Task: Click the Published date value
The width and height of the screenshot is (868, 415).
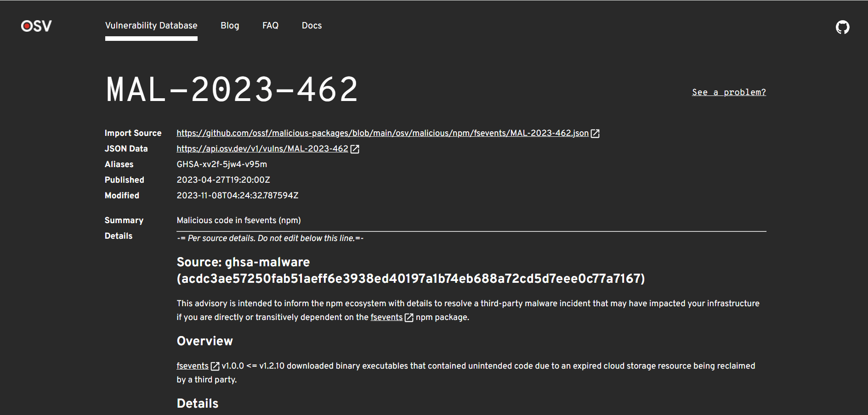Action: (x=223, y=180)
